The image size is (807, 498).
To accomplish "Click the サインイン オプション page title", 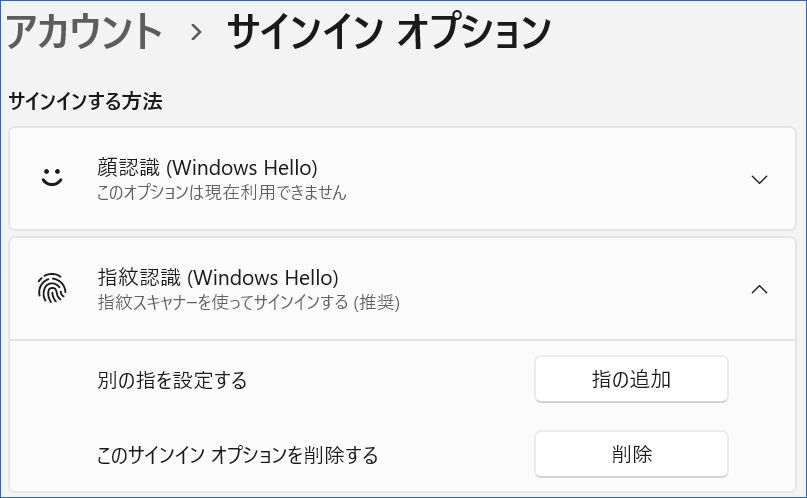I will [389, 32].
